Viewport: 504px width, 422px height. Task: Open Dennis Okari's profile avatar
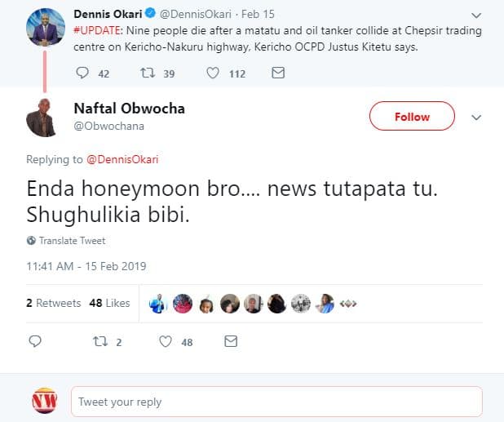45,28
